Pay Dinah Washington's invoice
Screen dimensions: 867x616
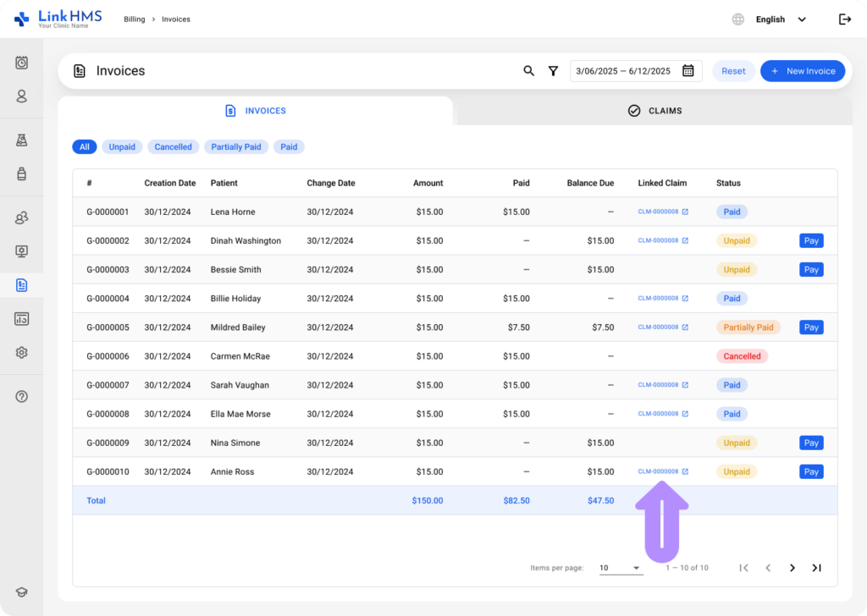point(811,241)
